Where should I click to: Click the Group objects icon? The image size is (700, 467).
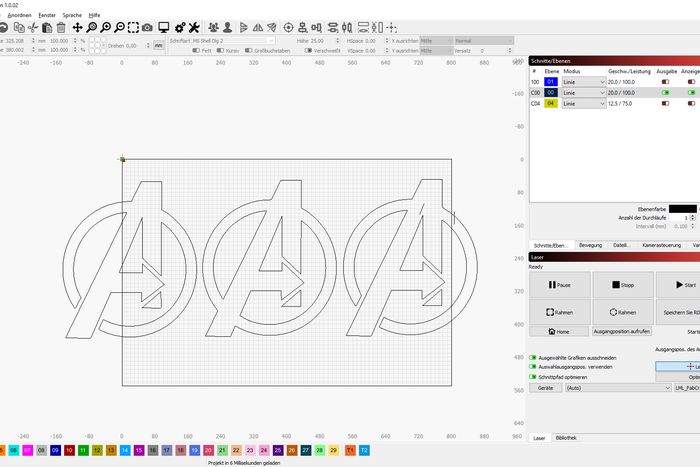pos(213,28)
